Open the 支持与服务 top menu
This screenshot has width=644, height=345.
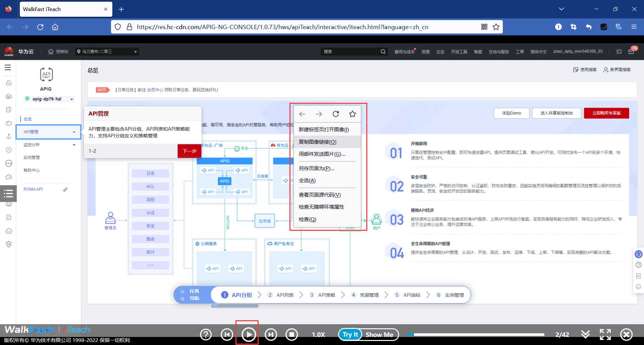(499, 52)
